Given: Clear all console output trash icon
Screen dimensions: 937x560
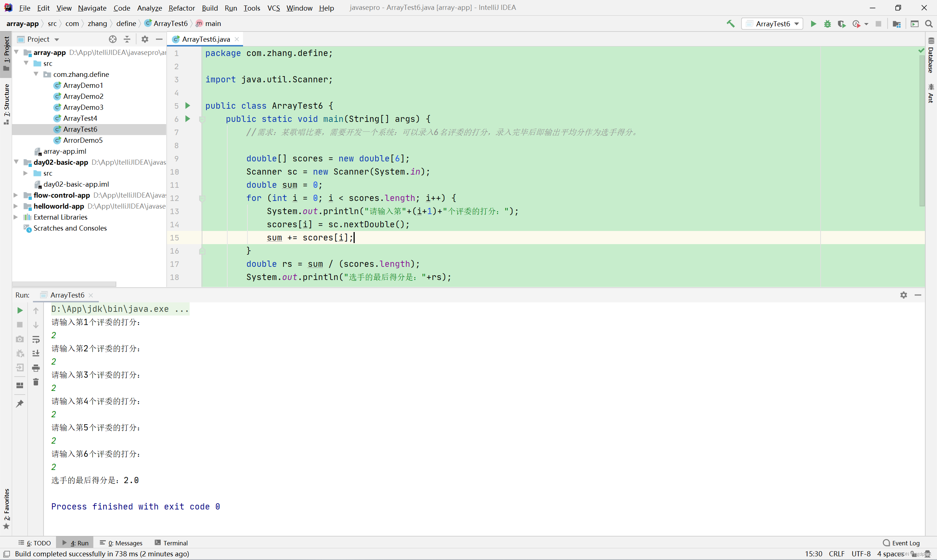Looking at the screenshot, I should coord(36,382).
